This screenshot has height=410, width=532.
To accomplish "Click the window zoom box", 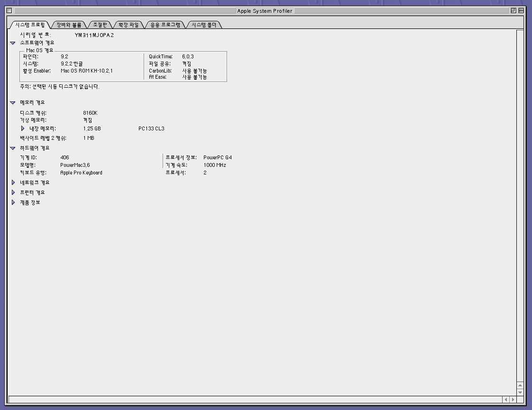I will click(x=514, y=11).
